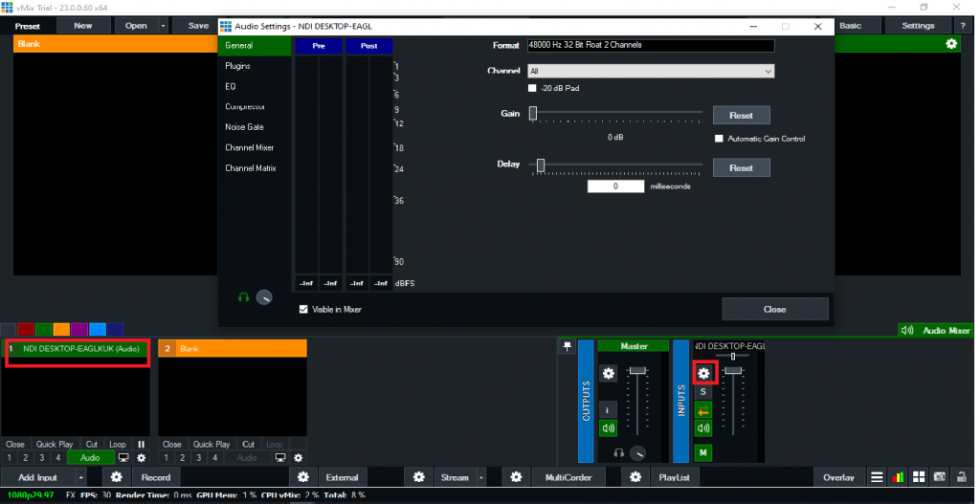Click the Delay milliseconds input field
The height and width of the screenshot is (504, 980).
(615, 186)
